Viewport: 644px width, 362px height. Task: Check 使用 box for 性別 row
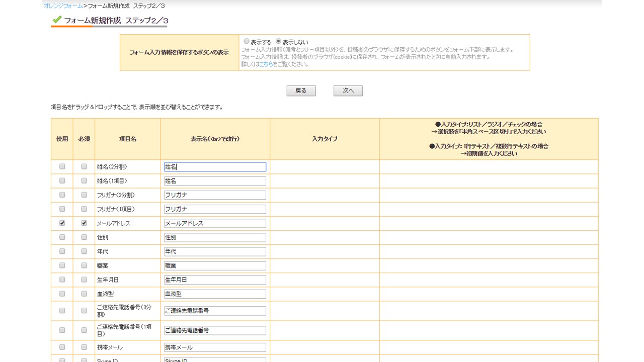click(x=62, y=237)
